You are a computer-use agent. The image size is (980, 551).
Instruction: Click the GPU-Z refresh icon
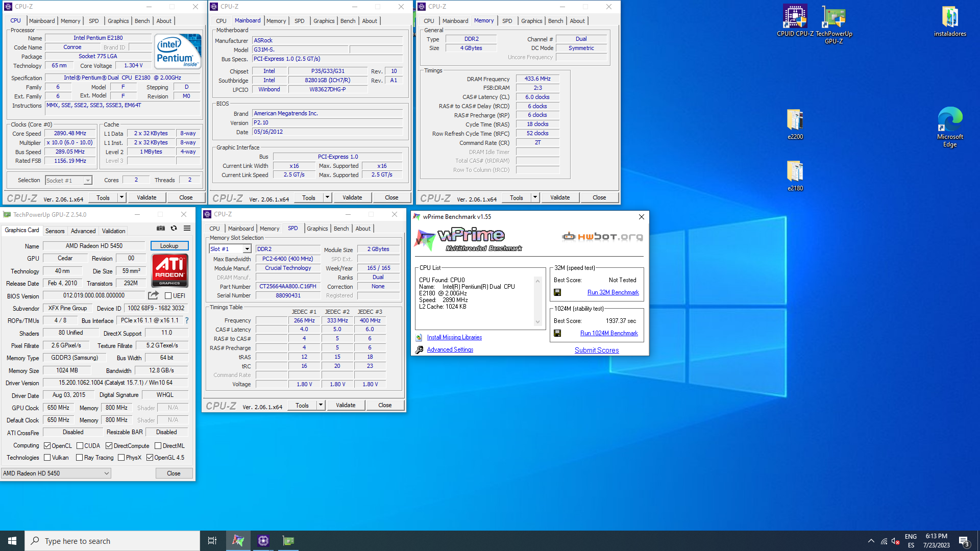[x=174, y=228]
